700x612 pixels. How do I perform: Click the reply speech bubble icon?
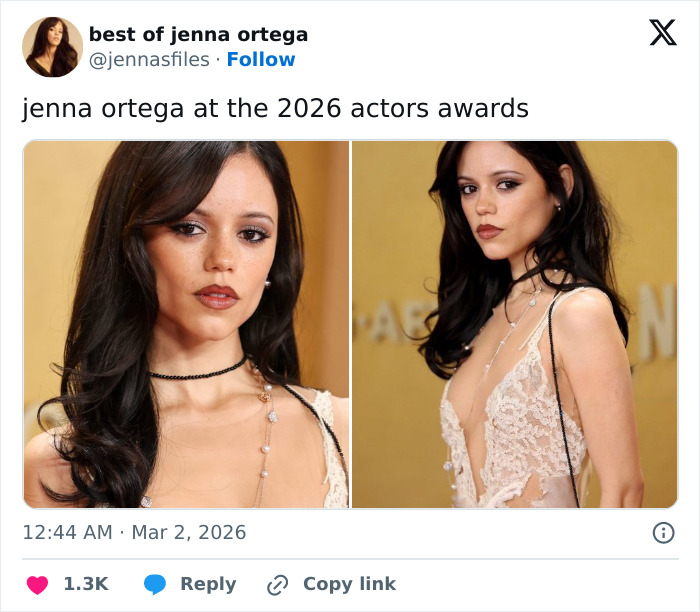154,584
